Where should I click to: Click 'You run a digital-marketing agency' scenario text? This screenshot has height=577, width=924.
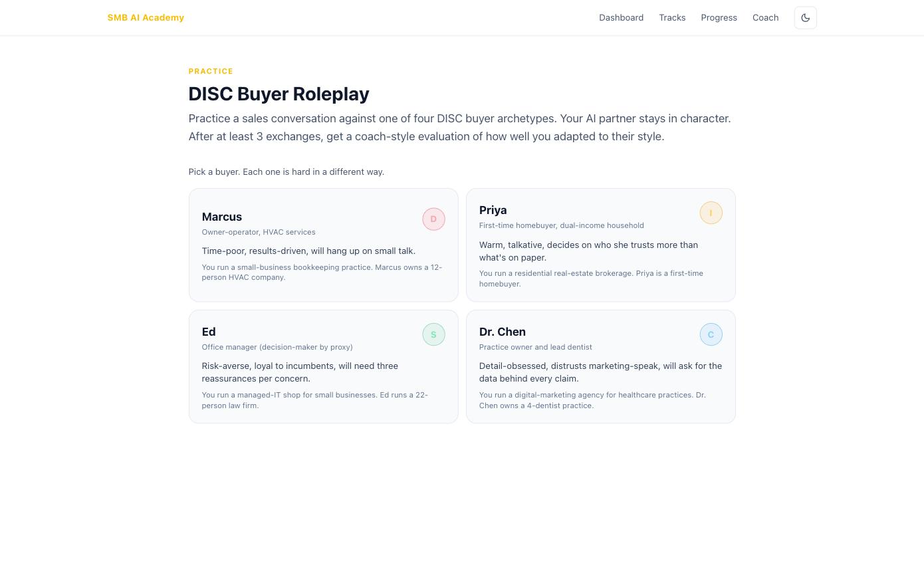pos(592,400)
